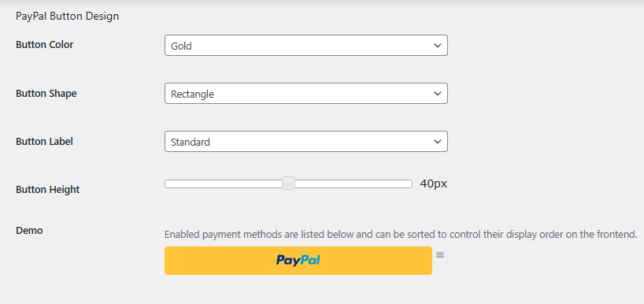Click the sort handle icon beside PayPal button

[440, 254]
